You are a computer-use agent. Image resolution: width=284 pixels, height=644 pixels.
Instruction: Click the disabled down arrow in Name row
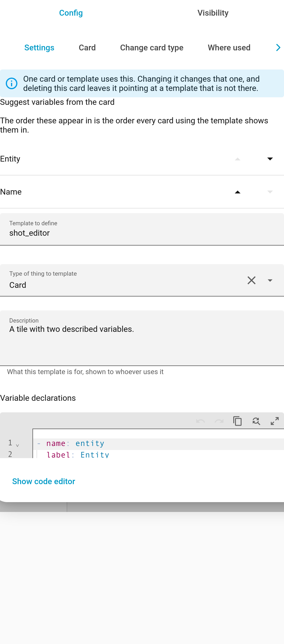(270, 192)
